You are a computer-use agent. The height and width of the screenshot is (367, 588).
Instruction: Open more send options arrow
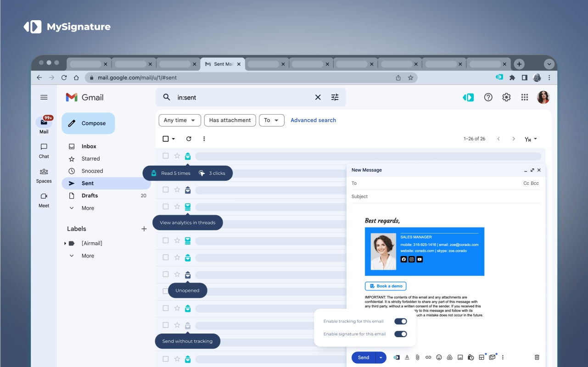tap(381, 357)
